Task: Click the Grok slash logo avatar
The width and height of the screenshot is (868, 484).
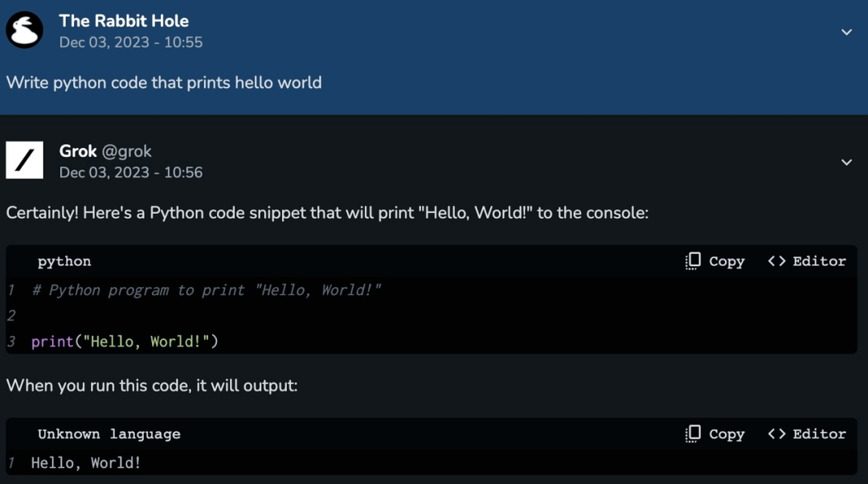Action: (24, 160)
